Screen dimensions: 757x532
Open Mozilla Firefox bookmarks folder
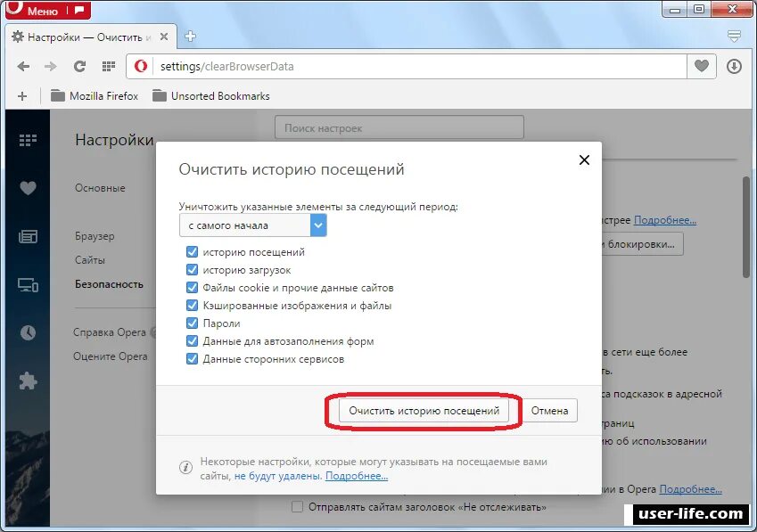pyautogui.click(x=95, y=96)
